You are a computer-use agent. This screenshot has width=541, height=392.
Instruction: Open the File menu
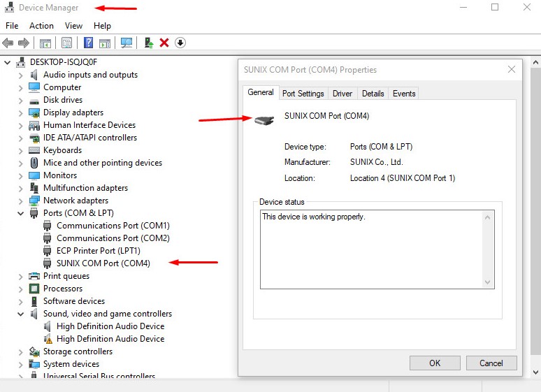pyautogui.click(x=12, y=26)
